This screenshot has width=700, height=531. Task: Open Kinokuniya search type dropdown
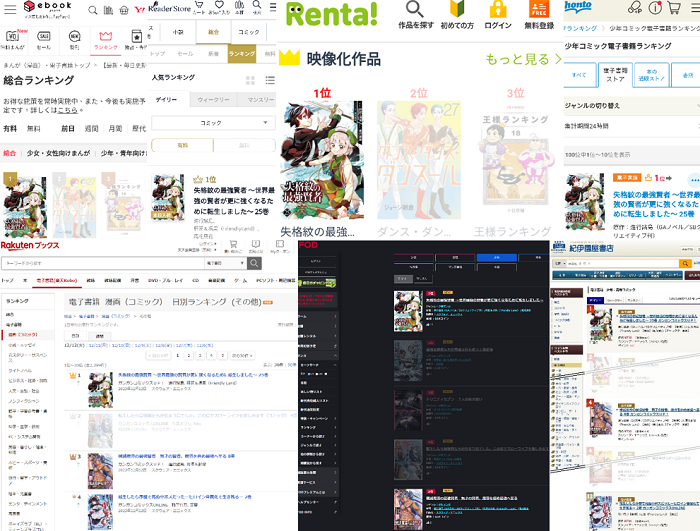point(559,263)
